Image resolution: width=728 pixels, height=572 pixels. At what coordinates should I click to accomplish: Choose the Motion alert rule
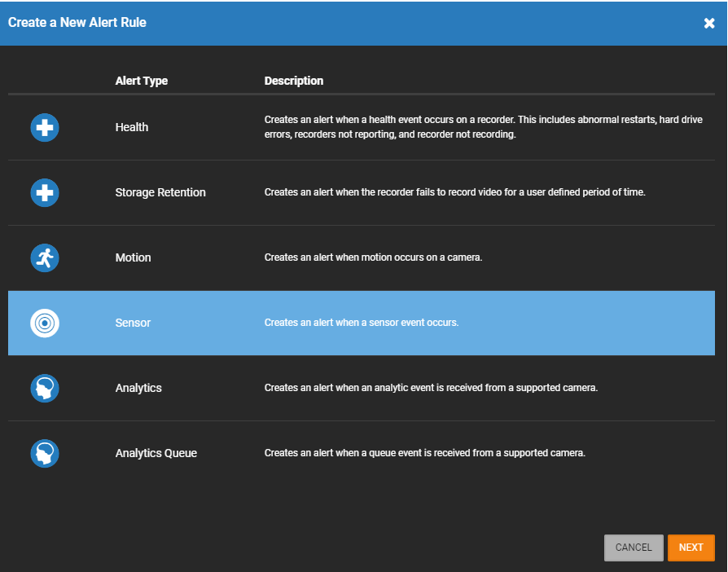pos(133,258)
